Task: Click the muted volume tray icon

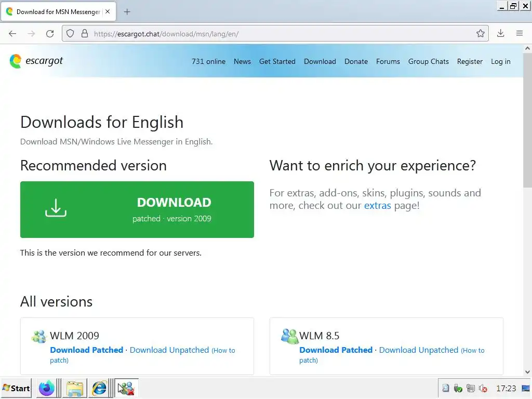Action: click(483, 388)
